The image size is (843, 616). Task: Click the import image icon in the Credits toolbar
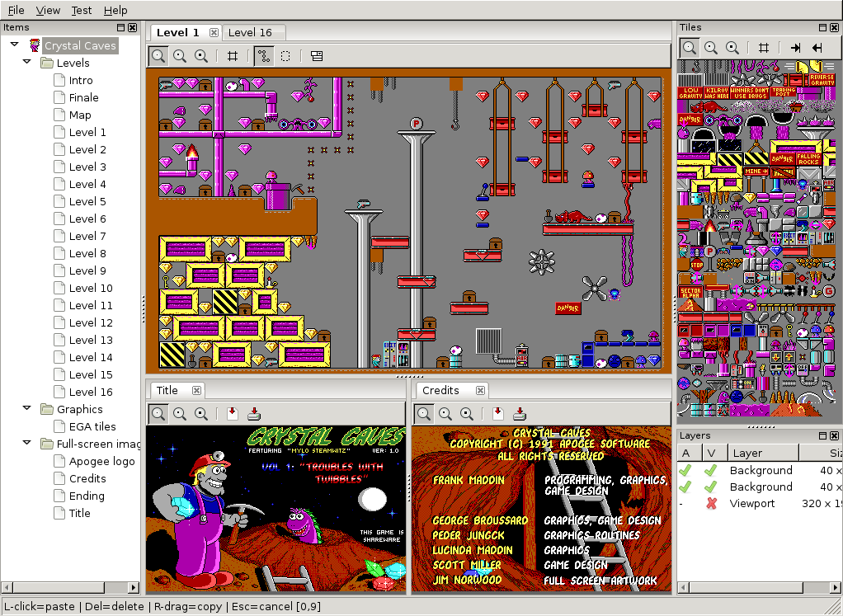coord(498,413)
